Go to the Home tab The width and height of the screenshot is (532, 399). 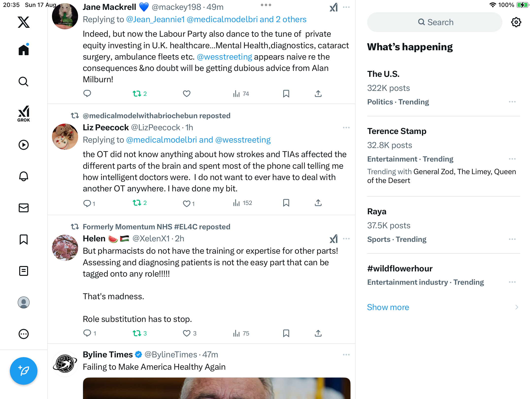pyautogui.click(x=24, y=50)
